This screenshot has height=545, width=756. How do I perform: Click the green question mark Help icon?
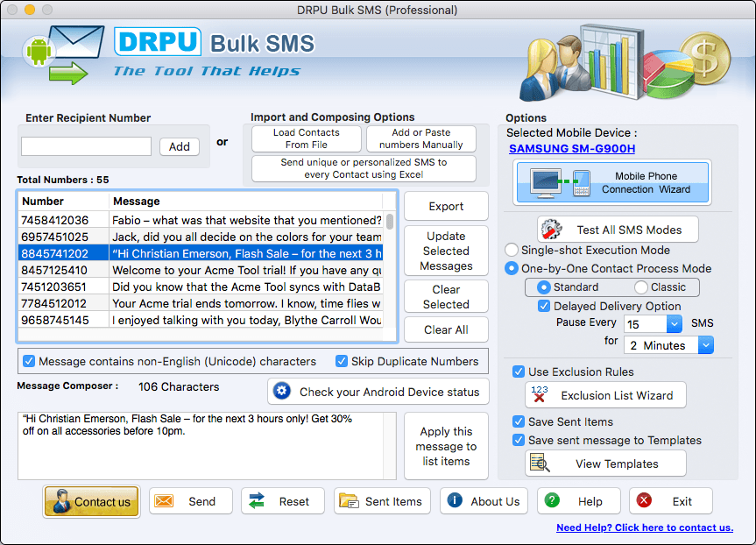[552, 500]
